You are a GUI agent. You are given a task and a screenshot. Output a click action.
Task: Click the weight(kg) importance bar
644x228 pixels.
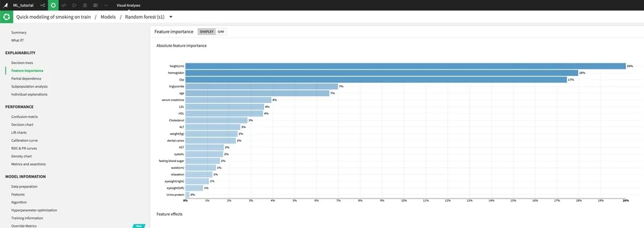(x=211, y=134)
